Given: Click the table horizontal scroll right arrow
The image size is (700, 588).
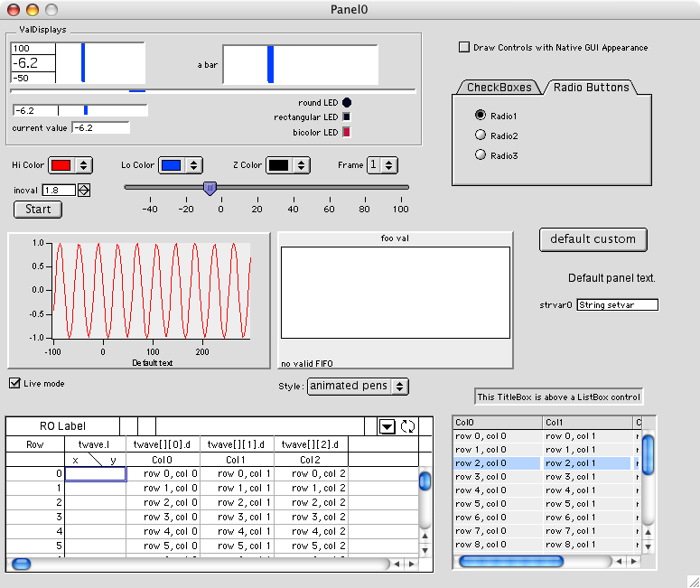Looking at the screenshot, I should [x=412, y=565].
